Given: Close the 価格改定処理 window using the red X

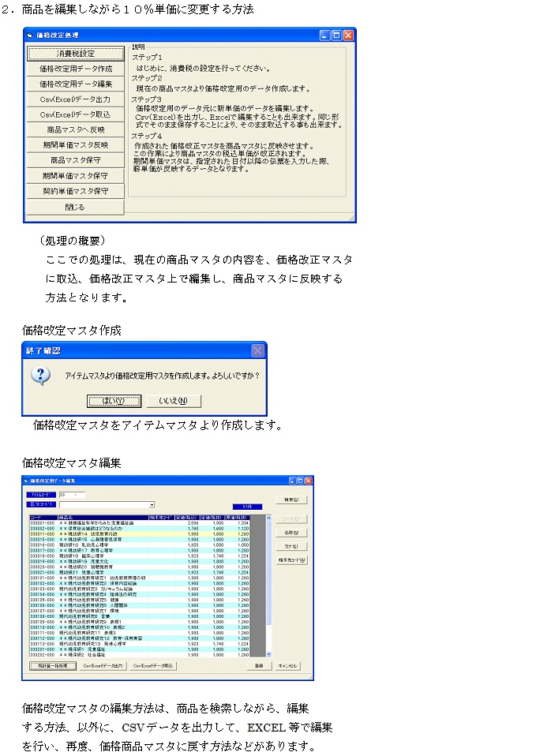Looking at the screenshot, I should click(348, 36).
